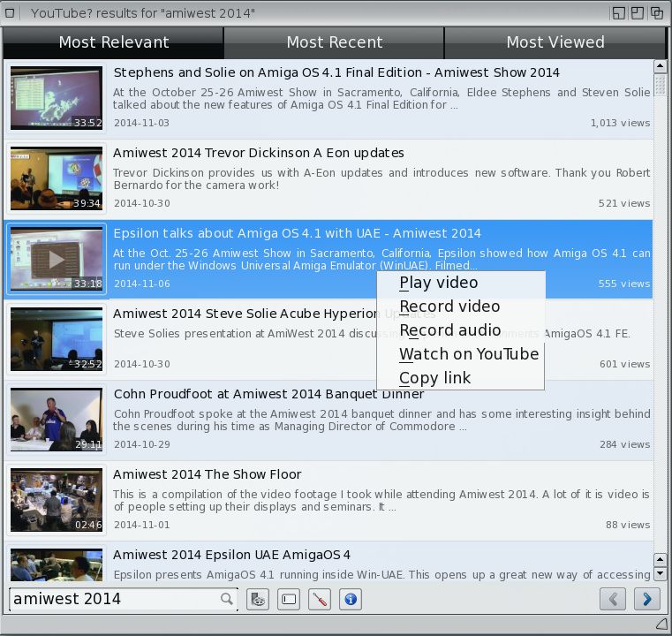Click the '521 views' count
Viewport: 672px width, 636px height.
click(x=624, y=203)
